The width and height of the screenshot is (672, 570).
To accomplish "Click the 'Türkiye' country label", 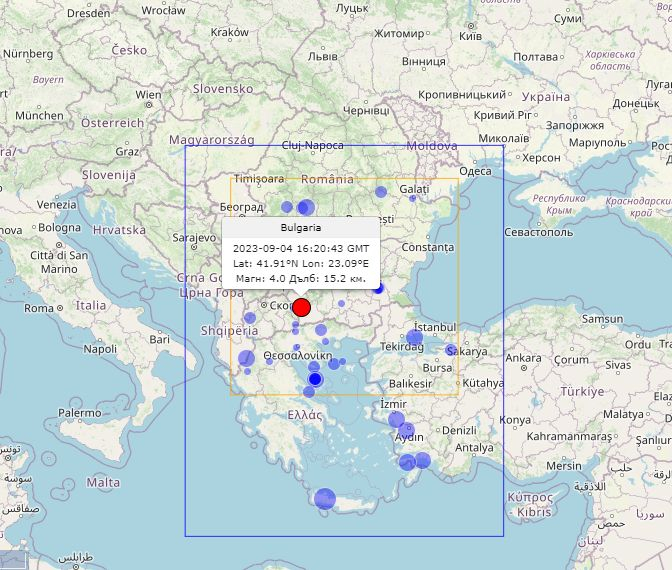I will point(582,391).
